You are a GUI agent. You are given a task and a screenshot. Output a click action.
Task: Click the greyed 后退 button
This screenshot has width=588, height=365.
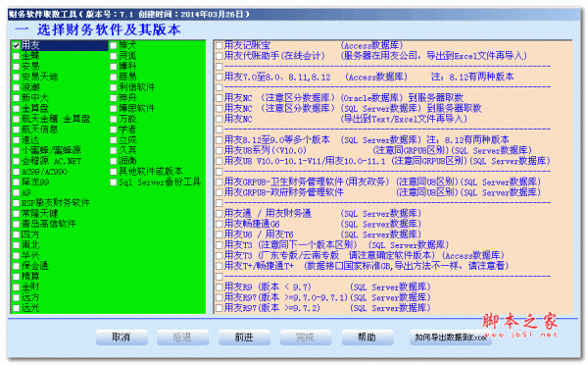(182, 338)
